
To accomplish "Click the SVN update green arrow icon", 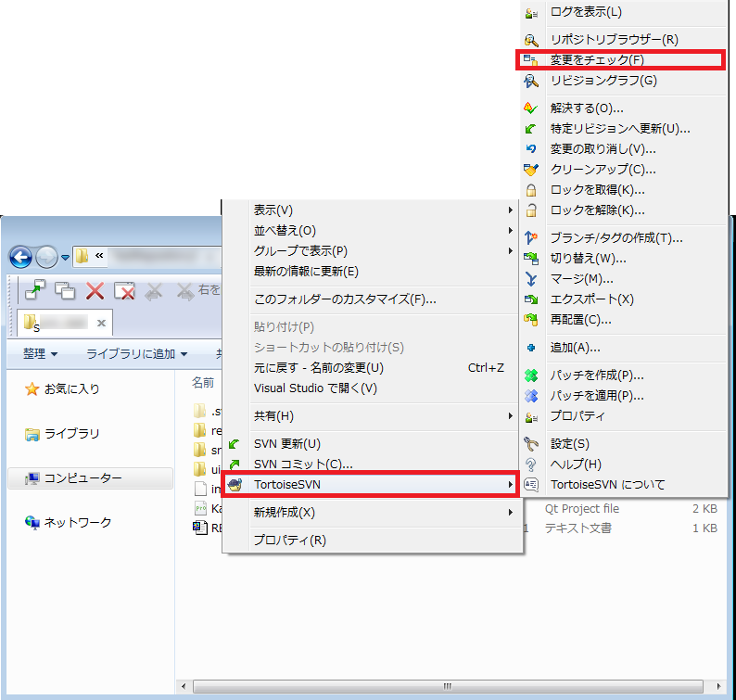I will click(x=235, y=444).
